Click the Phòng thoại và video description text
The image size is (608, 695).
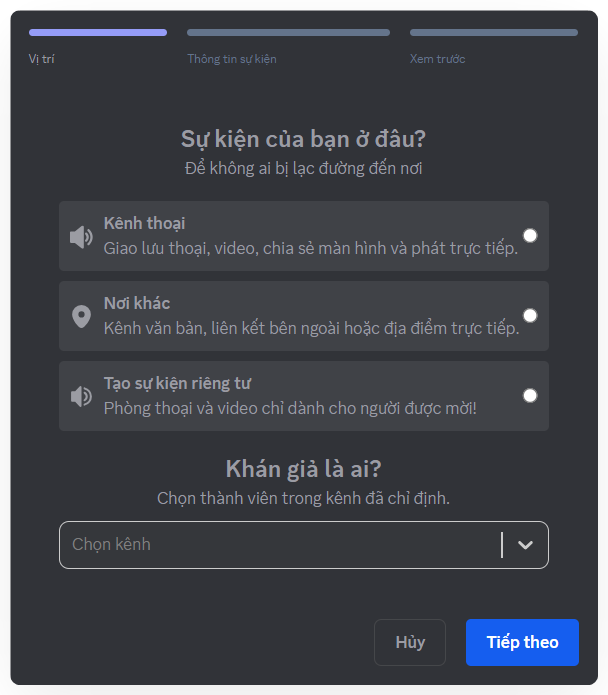[x=290, y=408]
